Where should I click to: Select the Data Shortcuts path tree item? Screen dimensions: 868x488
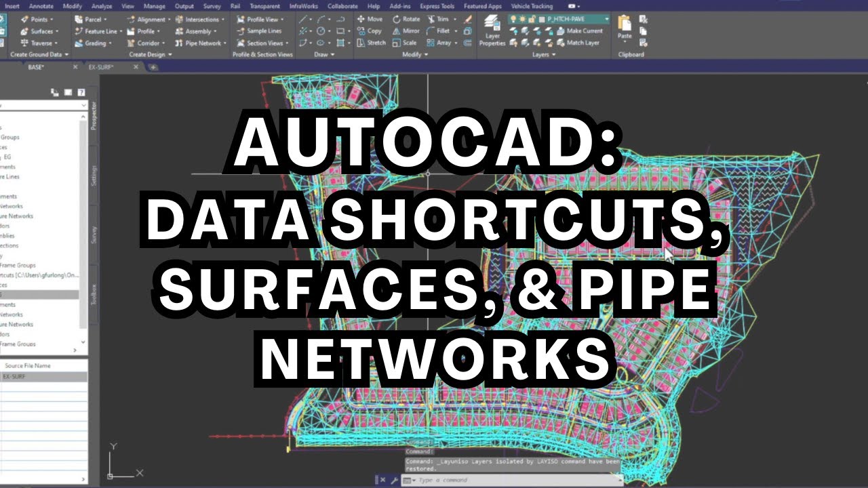pos(39,275)
